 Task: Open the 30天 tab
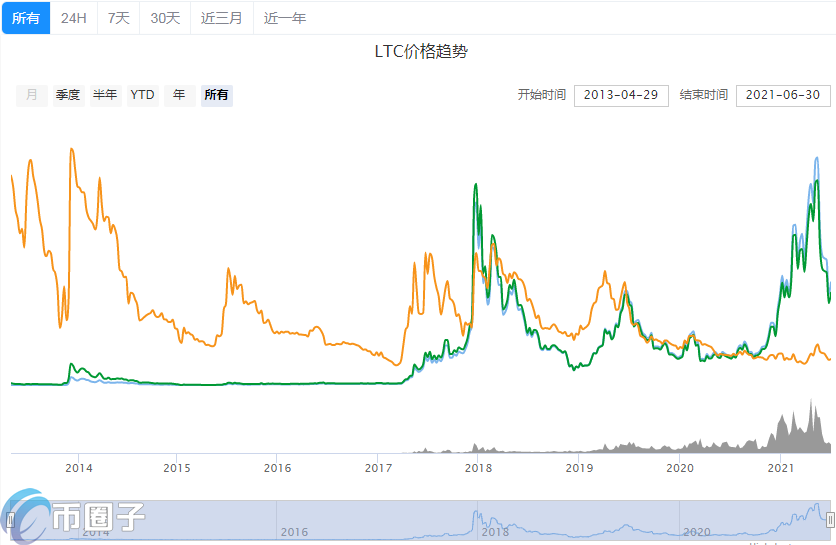click(166, 18)
